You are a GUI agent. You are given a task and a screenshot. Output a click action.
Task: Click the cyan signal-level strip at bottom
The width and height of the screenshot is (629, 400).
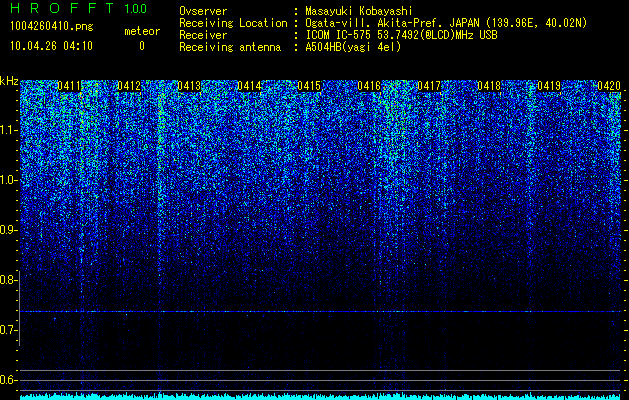(x=321, y=397)
